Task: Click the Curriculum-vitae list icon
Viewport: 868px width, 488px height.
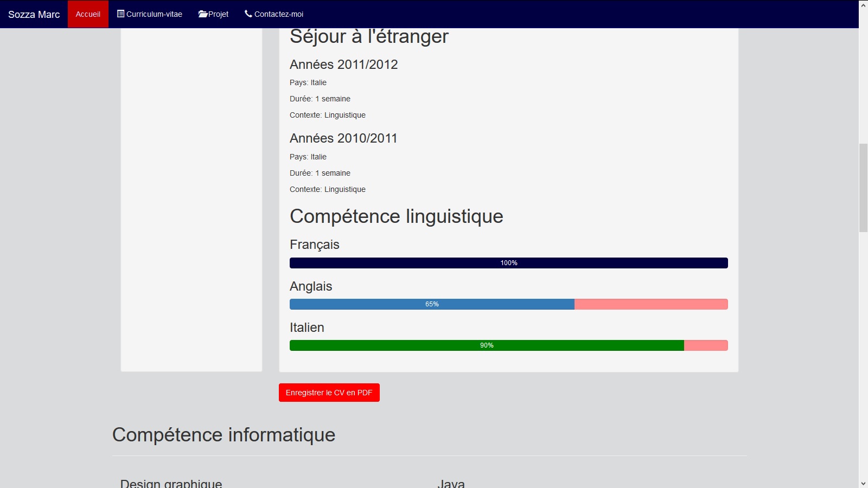Action: click(120, 14)
